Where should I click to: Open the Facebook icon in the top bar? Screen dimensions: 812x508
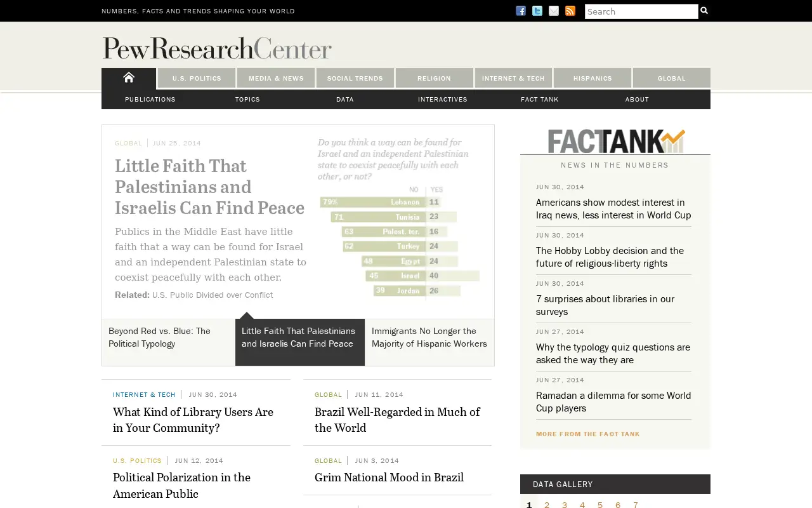521,11
